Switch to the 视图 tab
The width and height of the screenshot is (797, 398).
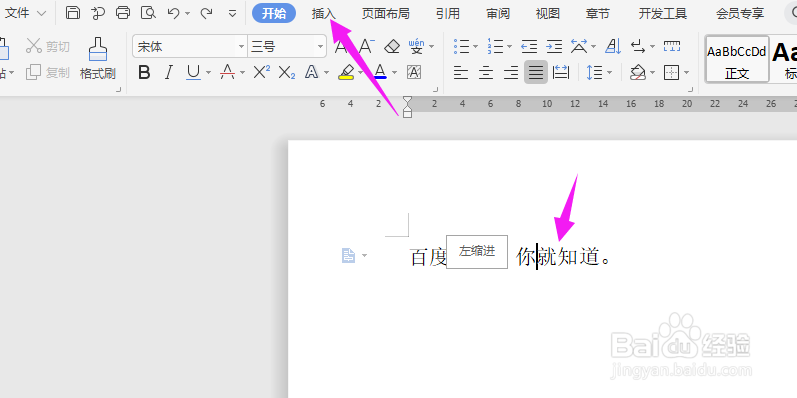point(548,14)
